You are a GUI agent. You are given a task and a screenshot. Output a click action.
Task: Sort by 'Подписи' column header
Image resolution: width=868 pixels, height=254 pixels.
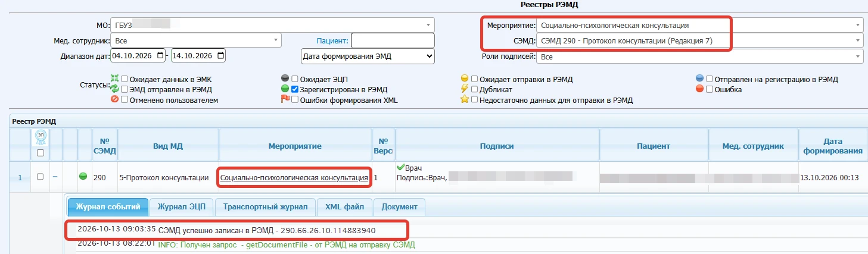pos(497,146)
